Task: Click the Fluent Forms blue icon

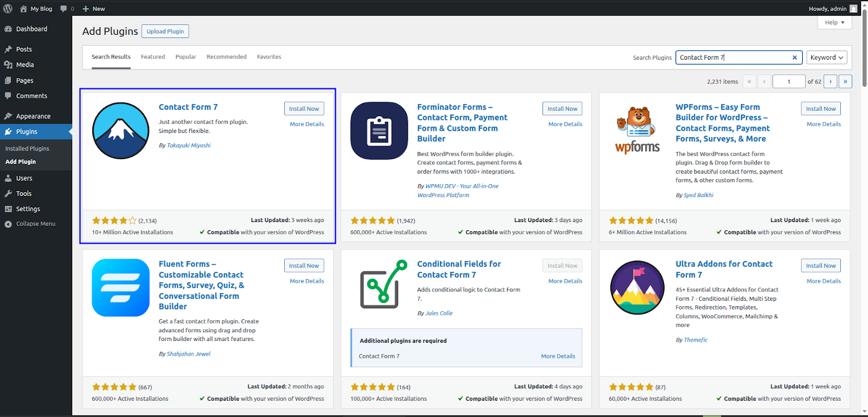Action: 120,288
